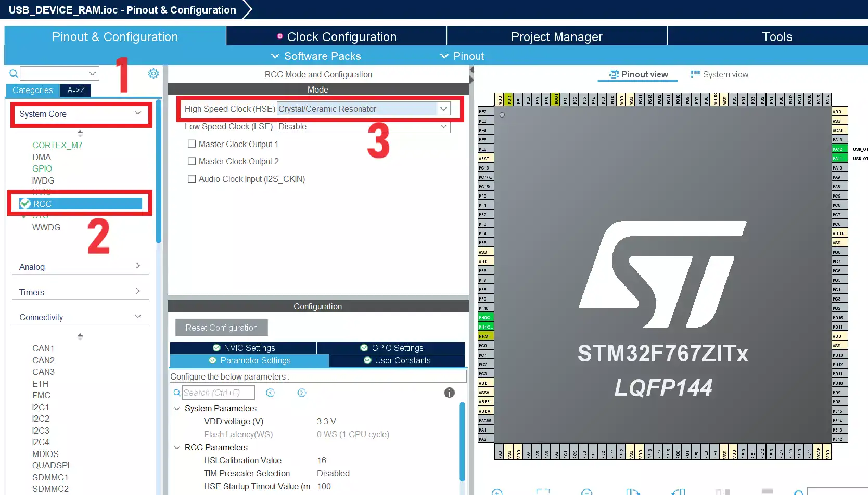Image resolution: width=868 pixels, height=495 pixels.
Task: Select the PH0 oscillator pin
Action: (x=486, y=318)
